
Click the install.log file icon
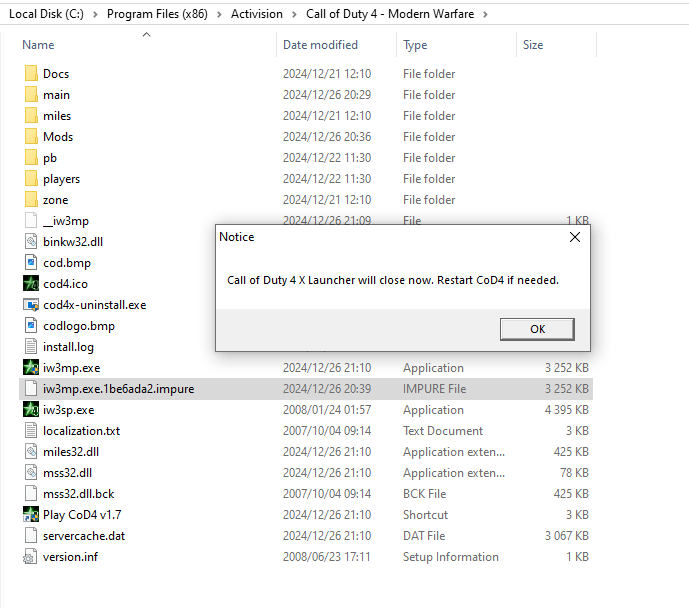click(31, 347)
